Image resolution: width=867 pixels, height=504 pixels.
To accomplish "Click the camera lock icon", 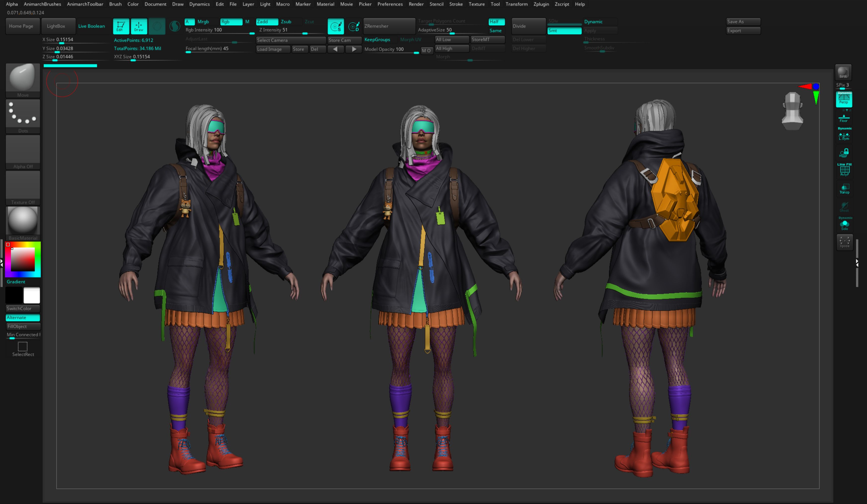I will (844, 153).
